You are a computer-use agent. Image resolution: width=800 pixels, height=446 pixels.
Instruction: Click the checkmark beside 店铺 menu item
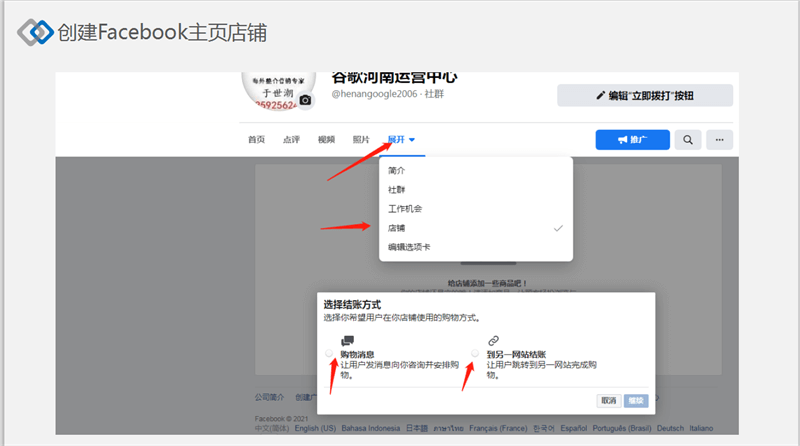coord(558,228)
